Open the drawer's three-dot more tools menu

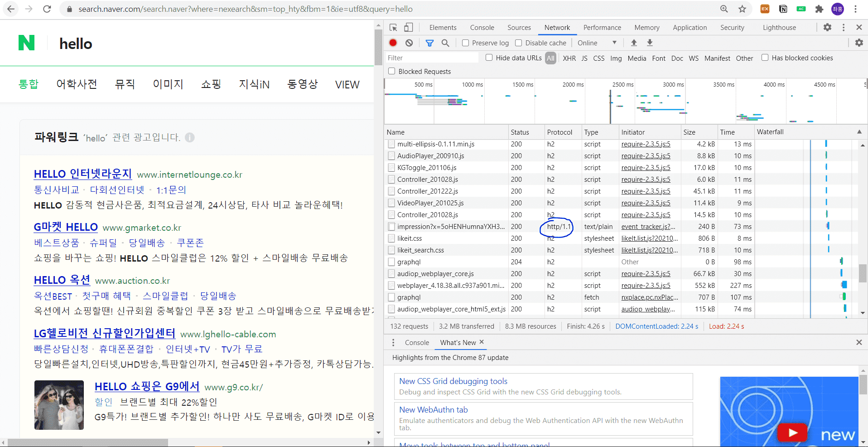coord(393,342)
